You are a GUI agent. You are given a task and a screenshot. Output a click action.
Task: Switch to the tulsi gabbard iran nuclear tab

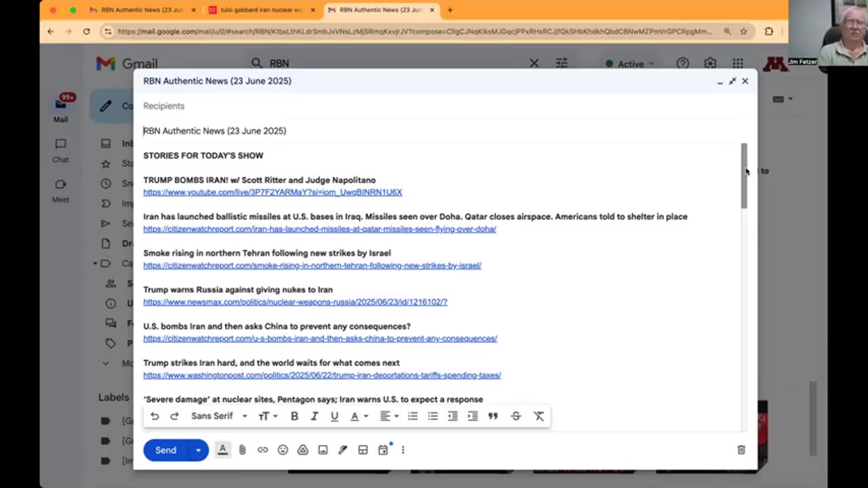tap(260, 10)
